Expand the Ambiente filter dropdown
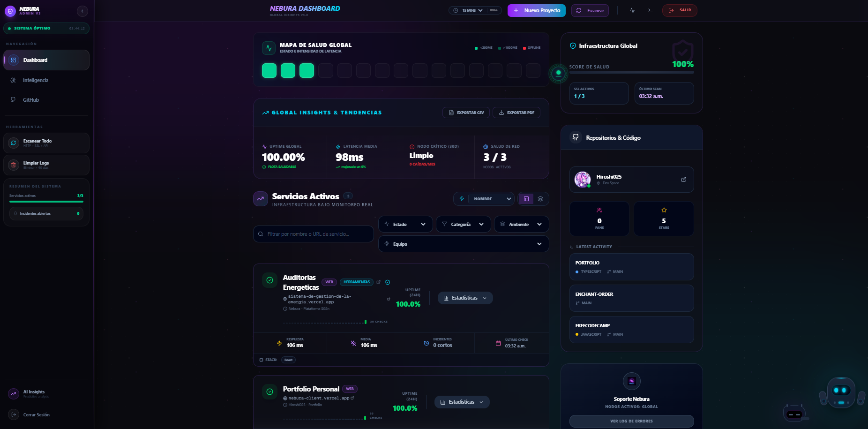 pos(521,224)
